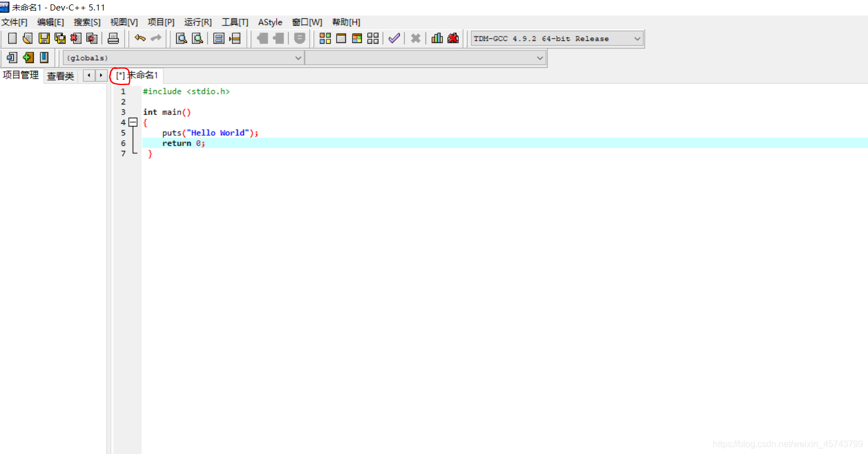Open the 编辑[E] menu

click(51, 22)
